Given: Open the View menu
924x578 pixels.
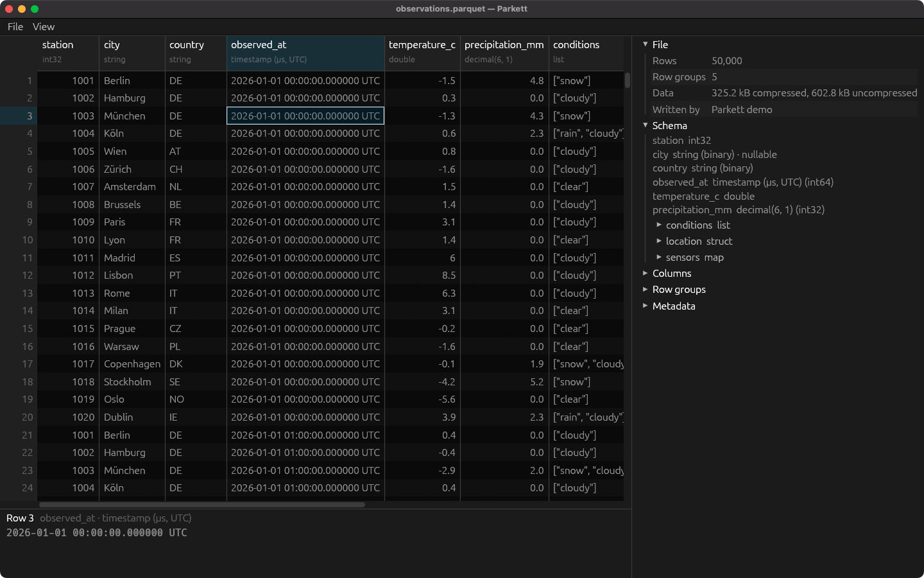Looking at the screenshot, I should coord(44,27).
